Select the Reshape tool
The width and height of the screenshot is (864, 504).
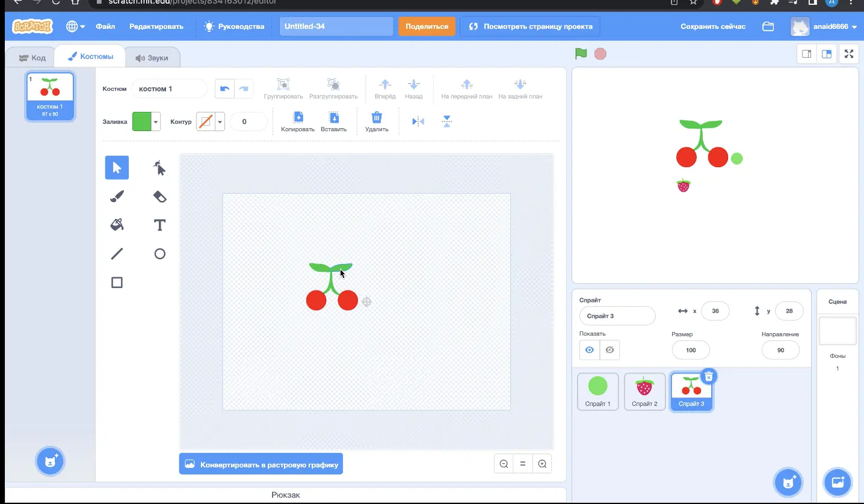click(x=159, y=168)
